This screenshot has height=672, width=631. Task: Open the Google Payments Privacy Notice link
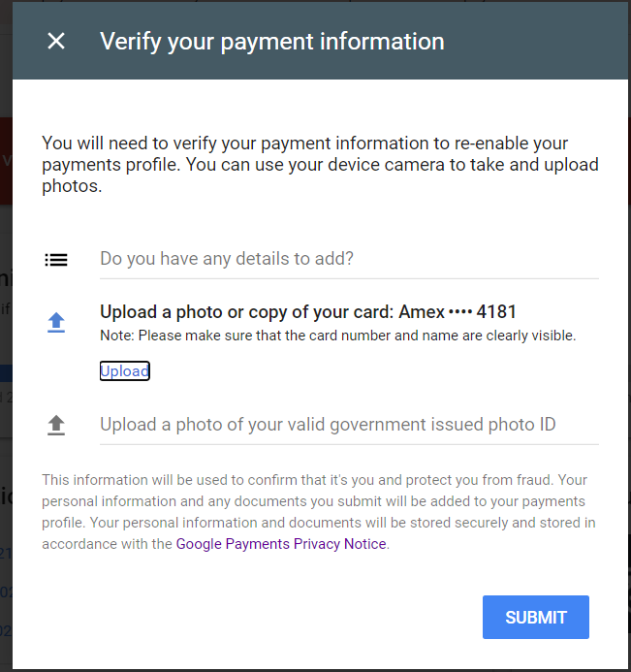pos(281,544)
